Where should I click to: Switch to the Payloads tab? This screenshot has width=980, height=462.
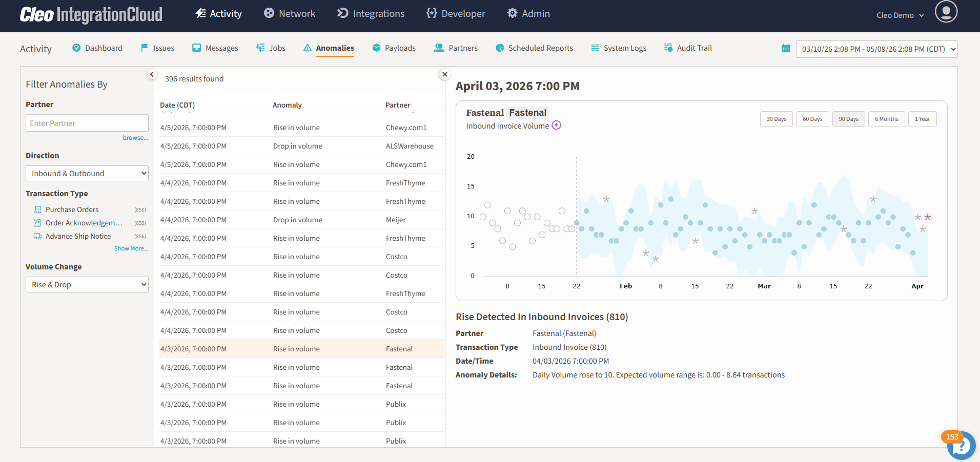(394, 48)
